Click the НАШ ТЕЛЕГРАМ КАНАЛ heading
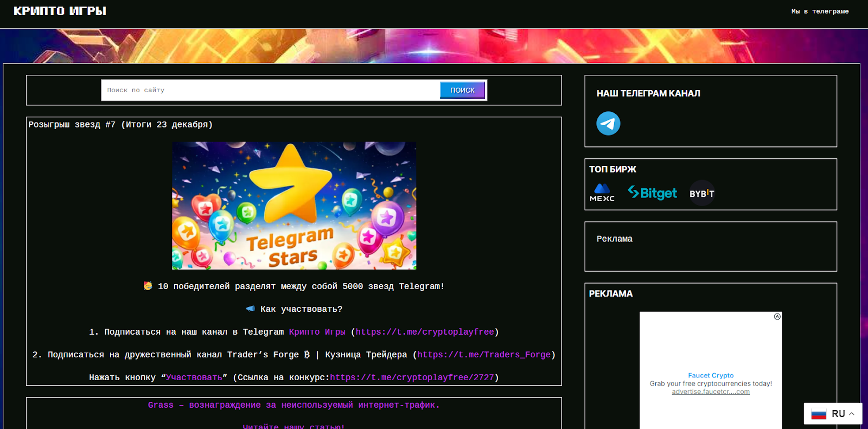The height and width of the screenshot is (429, 868). (x=648, y=93)
